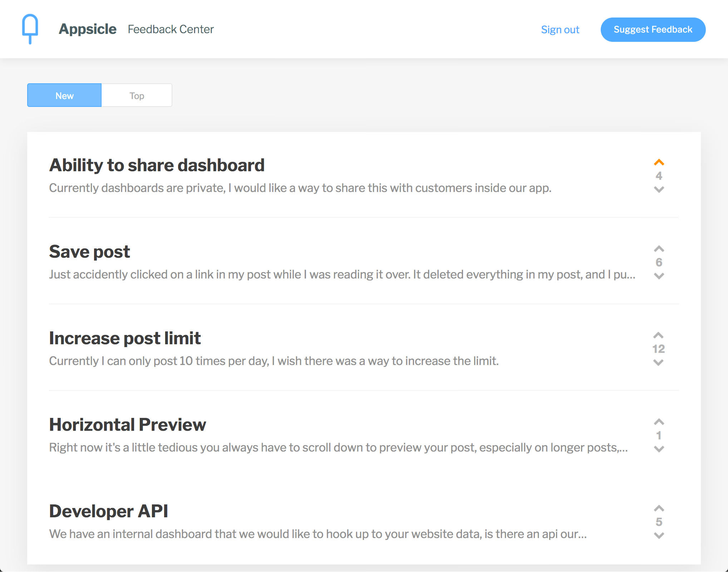Image resolution: width=728 pixels, height=572 pixels.
Task: Downvote the "Developer API" feedback
Action: click(659, 536)
